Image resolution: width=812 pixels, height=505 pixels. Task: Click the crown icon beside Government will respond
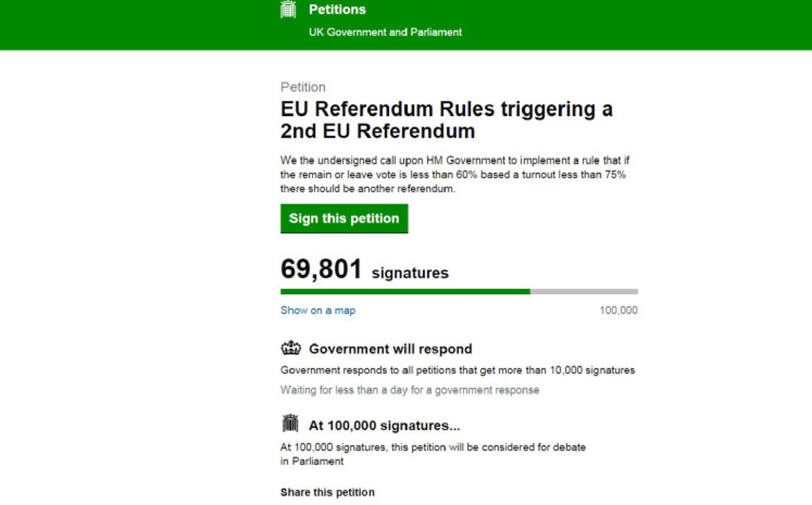coord(291,348)
